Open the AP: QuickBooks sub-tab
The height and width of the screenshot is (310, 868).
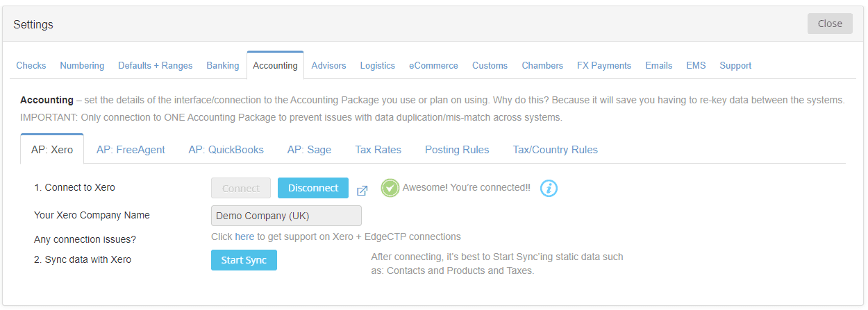(x=226, y=149)
